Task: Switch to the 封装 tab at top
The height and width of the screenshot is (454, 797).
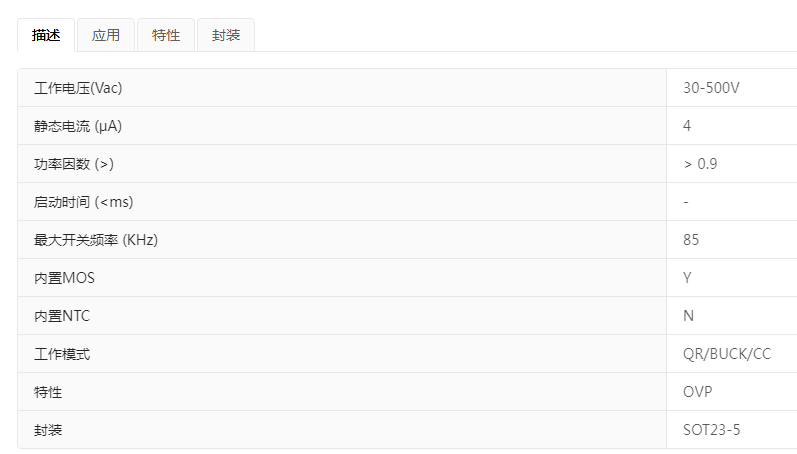Action: click(226, 35)
